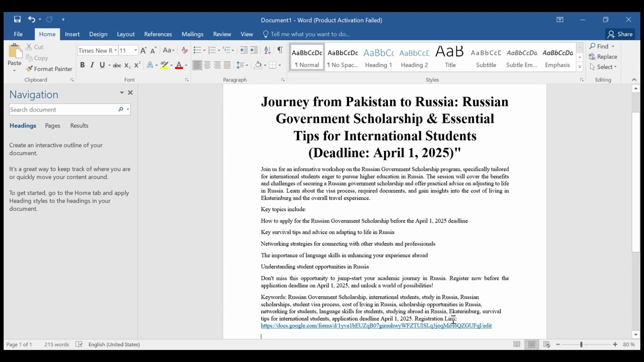Apply superscript formatting
Image resolution: width=644 pixels, height=362 pixels.
point(137,65)
